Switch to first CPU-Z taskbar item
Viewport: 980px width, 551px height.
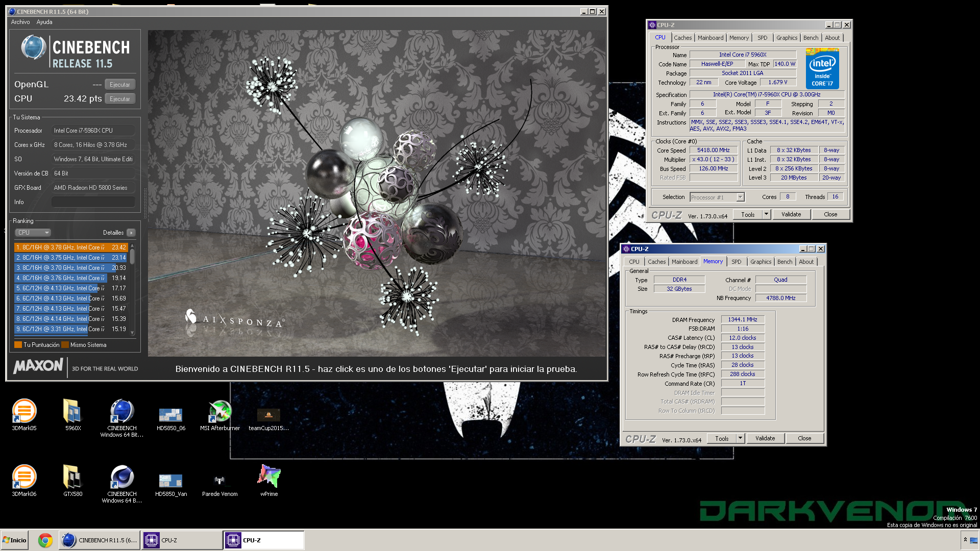coord(182,540)
